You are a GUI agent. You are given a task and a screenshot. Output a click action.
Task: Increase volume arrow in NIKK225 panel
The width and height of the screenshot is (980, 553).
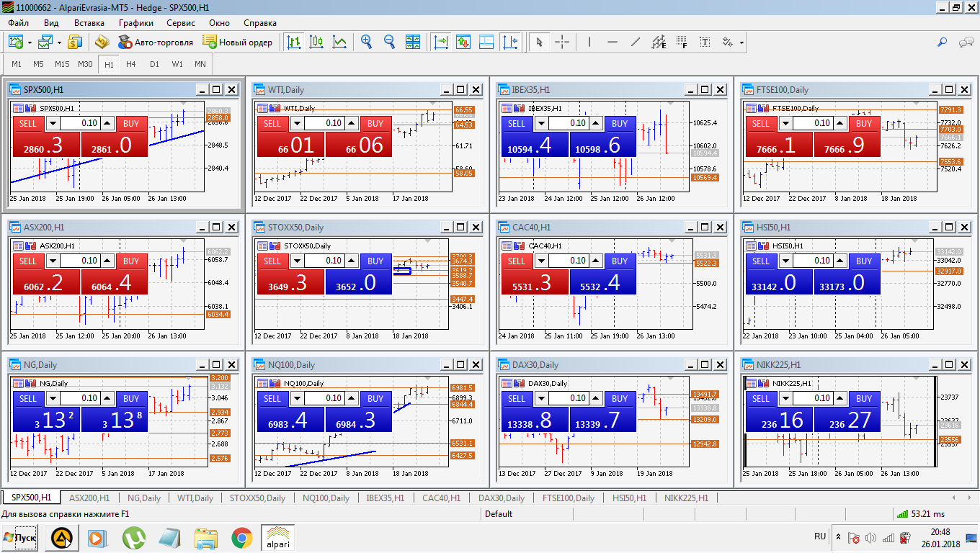tap(841, 398)
